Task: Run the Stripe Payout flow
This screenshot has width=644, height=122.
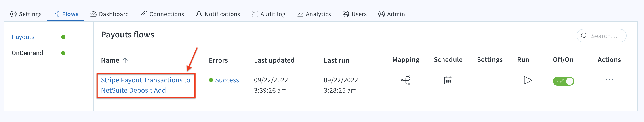Action: 528,80
